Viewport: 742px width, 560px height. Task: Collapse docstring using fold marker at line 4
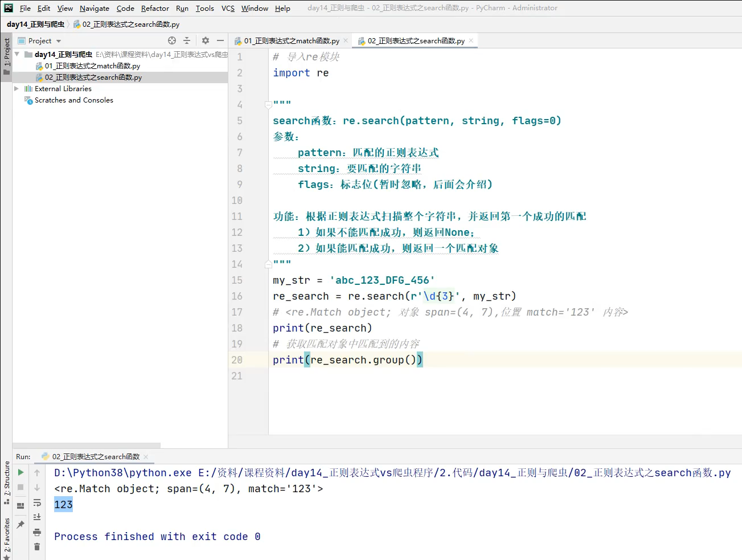[x=268, y=104]
